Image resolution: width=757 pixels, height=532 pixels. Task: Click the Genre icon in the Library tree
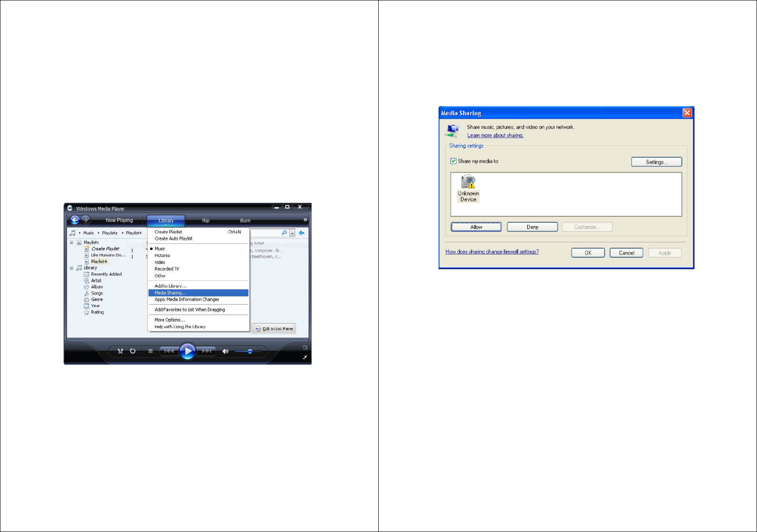coord(86,300)
